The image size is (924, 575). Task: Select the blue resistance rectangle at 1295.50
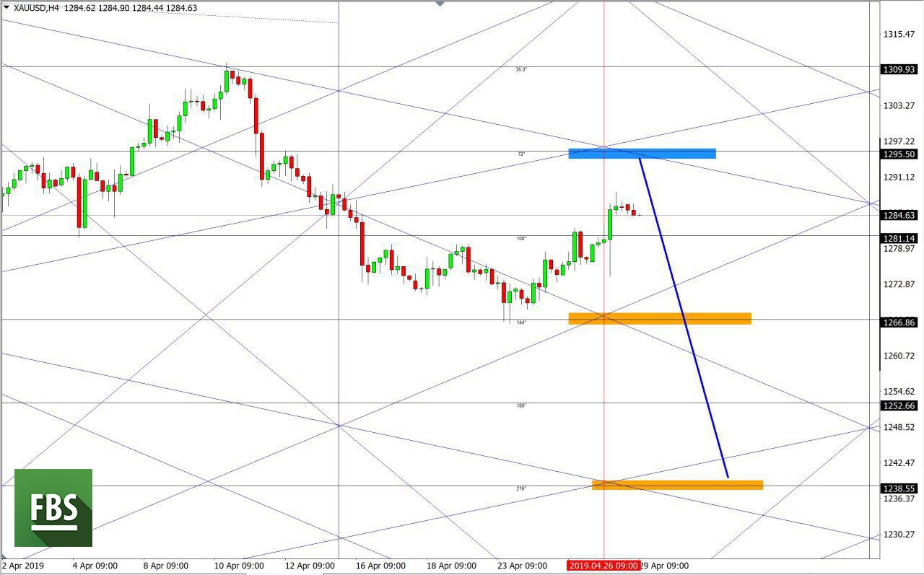(642, 154)
